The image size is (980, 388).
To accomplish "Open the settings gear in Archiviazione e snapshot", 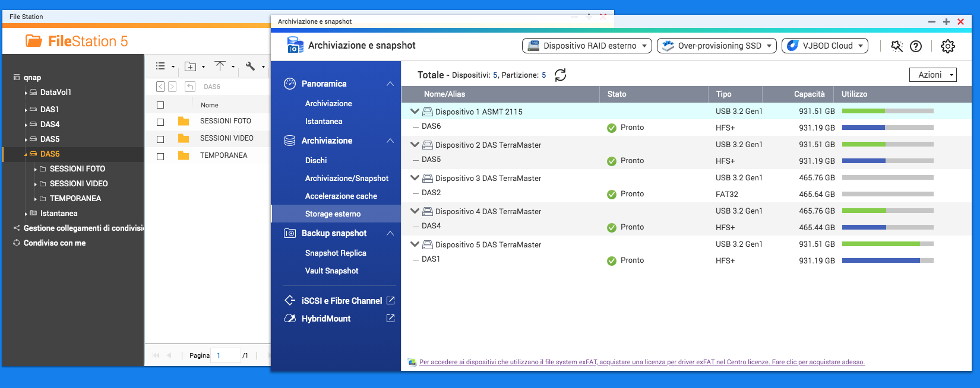I will pyautogui.click(x=948, y=46).
